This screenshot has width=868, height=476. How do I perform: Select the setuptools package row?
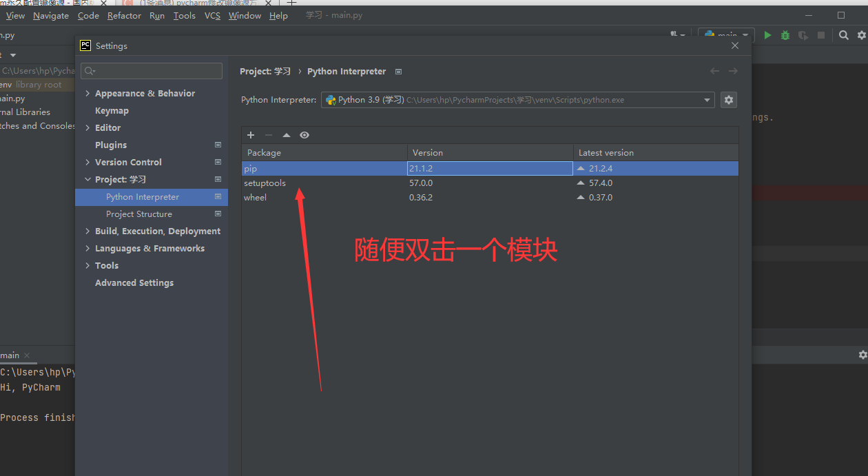point(265,183)
